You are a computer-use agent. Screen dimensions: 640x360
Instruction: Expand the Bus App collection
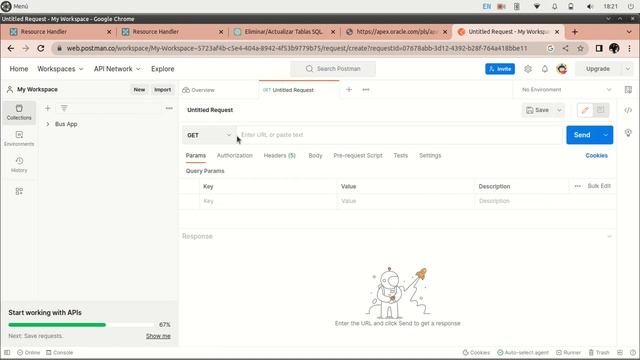[x=48, y=124]
